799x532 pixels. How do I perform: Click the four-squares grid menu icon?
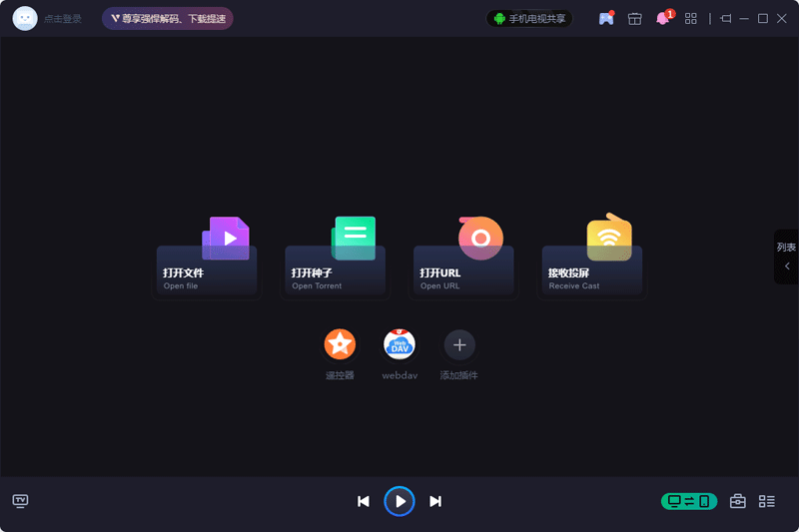point(690,18)
